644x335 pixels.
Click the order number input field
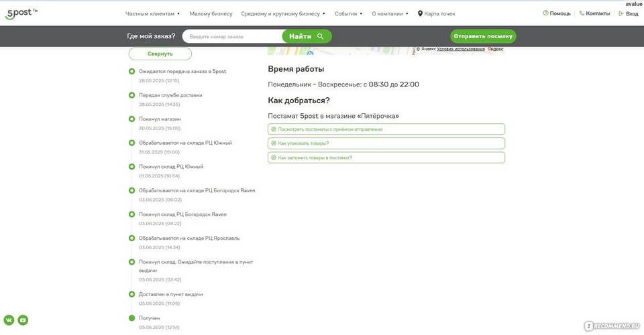pos(231,36)
